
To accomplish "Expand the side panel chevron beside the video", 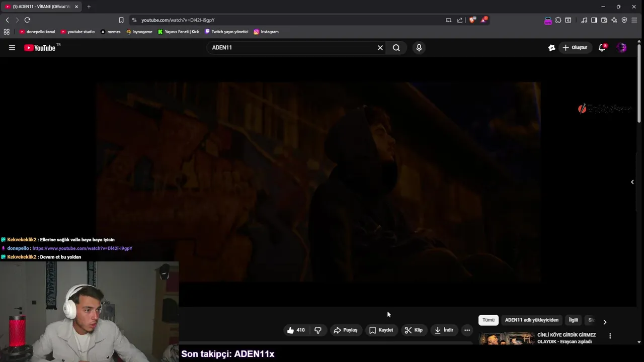I will [x=632, y=182].
